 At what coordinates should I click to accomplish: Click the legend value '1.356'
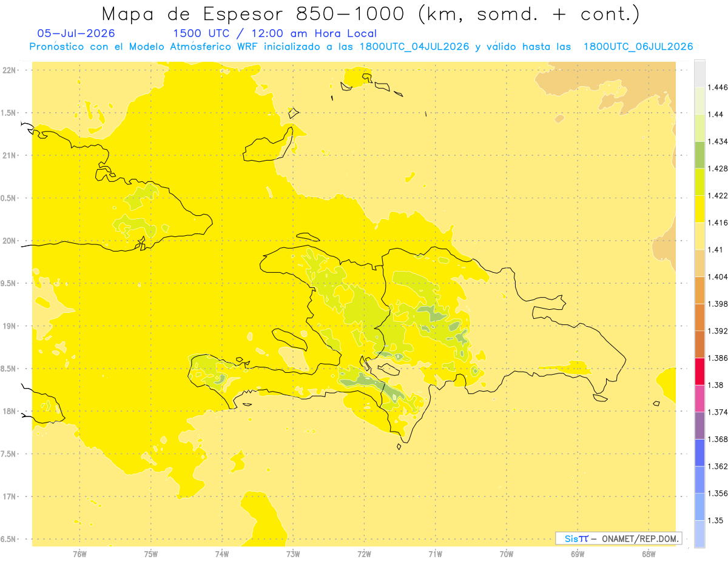[718, 493]
